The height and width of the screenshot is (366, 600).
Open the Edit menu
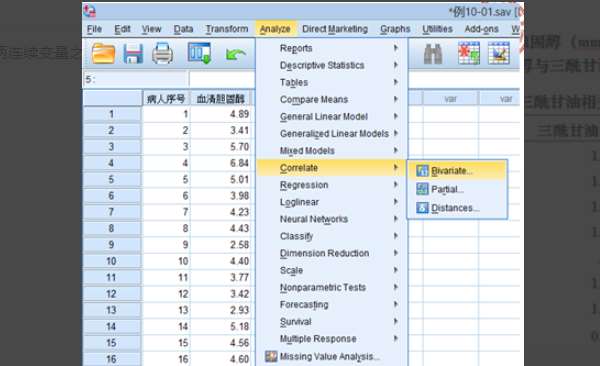122,29
